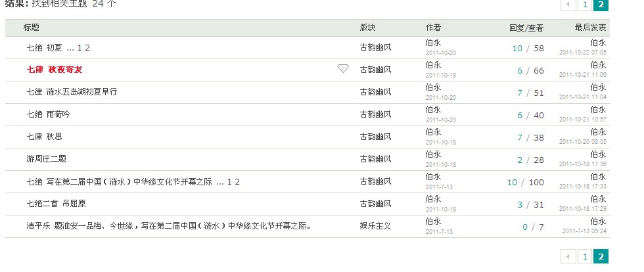Open the thread 游周庄二题

[x=46, y=159]
